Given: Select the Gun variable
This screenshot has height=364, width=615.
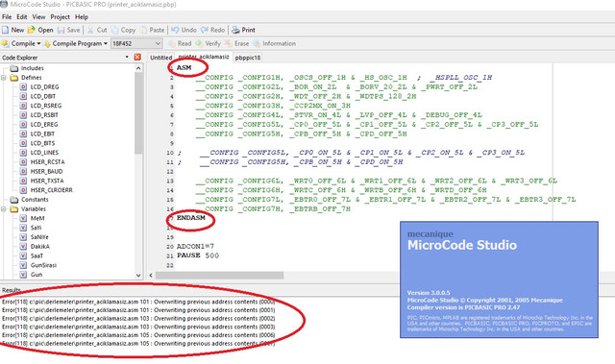Looking at the screenshot, I should [x=37, y=275].
